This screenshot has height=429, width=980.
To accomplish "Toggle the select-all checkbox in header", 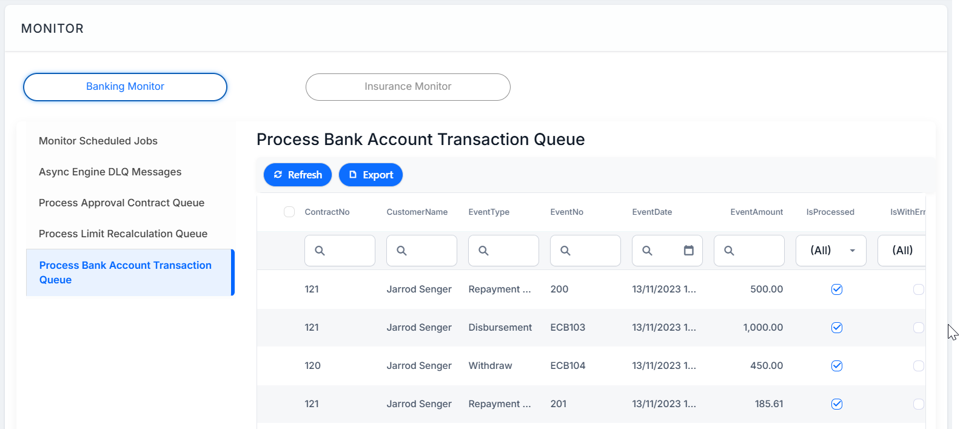I will click(289, 212).
